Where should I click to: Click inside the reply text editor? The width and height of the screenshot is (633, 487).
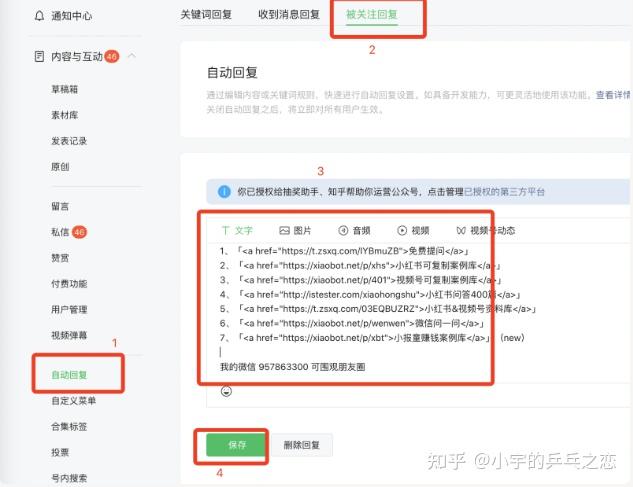(x=418, y=313)
